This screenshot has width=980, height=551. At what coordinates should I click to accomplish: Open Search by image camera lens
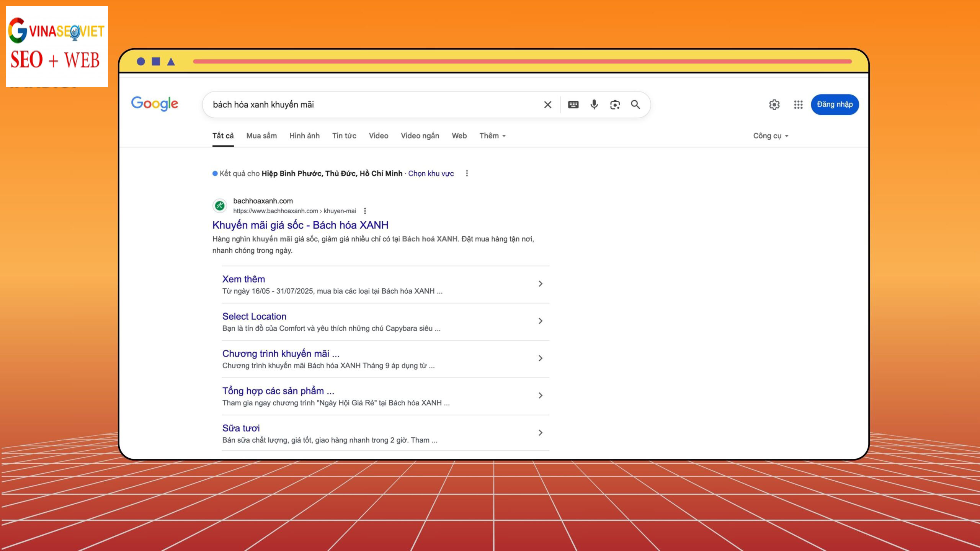tap(615, 105)
